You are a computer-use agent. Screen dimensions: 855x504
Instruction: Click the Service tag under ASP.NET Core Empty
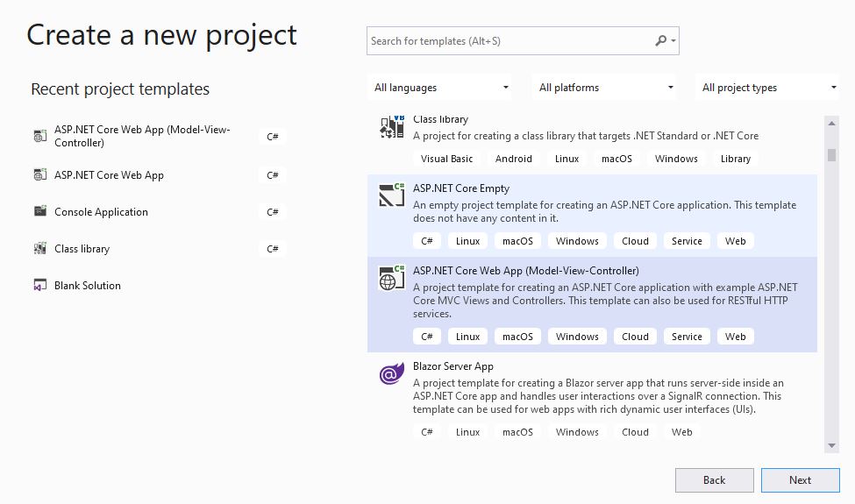(687, 241)
